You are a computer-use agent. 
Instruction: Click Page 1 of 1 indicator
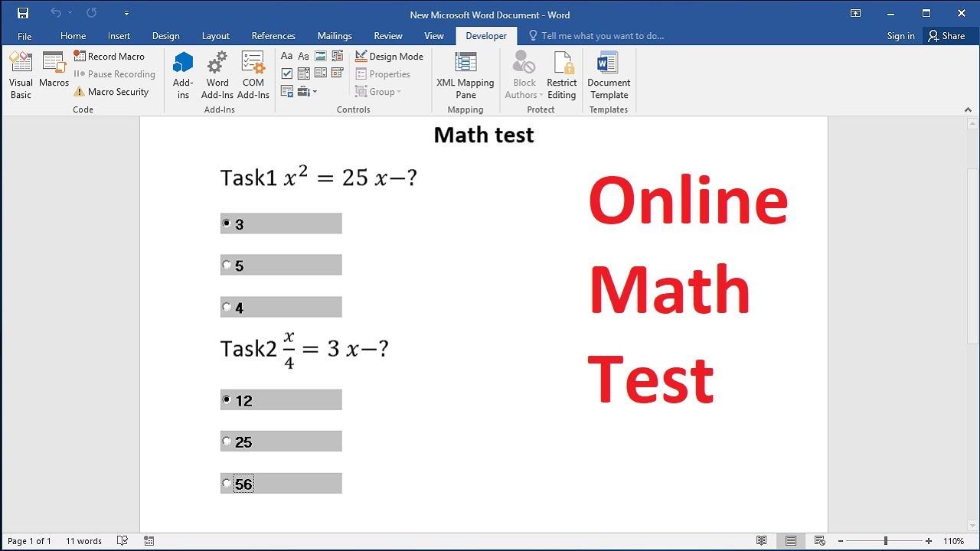coord(29,541)
